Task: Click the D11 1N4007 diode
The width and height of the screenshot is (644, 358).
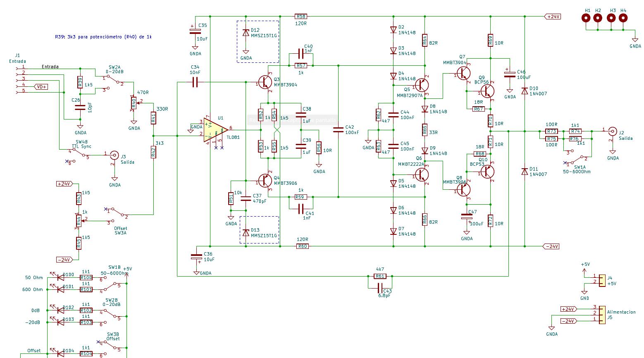Action: [525, 171]
